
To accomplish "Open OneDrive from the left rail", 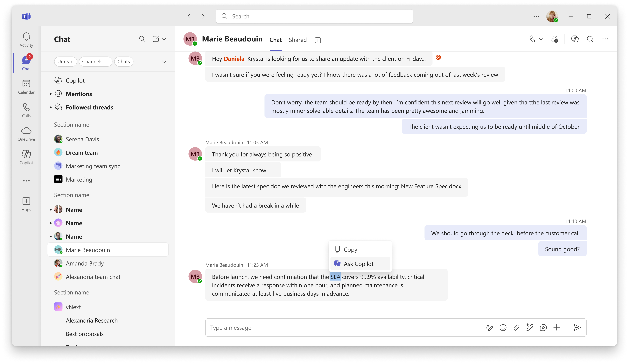I will pyautogui.click(x=26, y=134).
